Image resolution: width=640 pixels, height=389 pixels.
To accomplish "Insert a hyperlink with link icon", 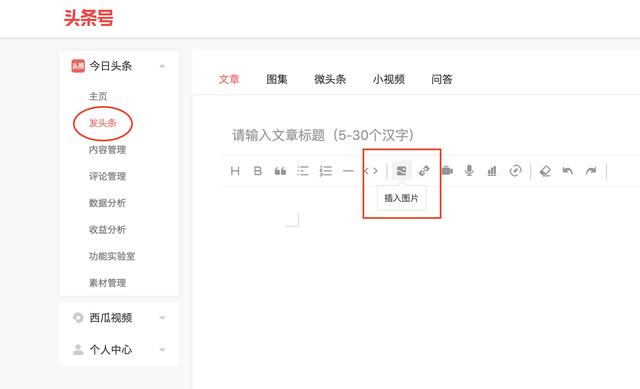I will pos(424,171).
